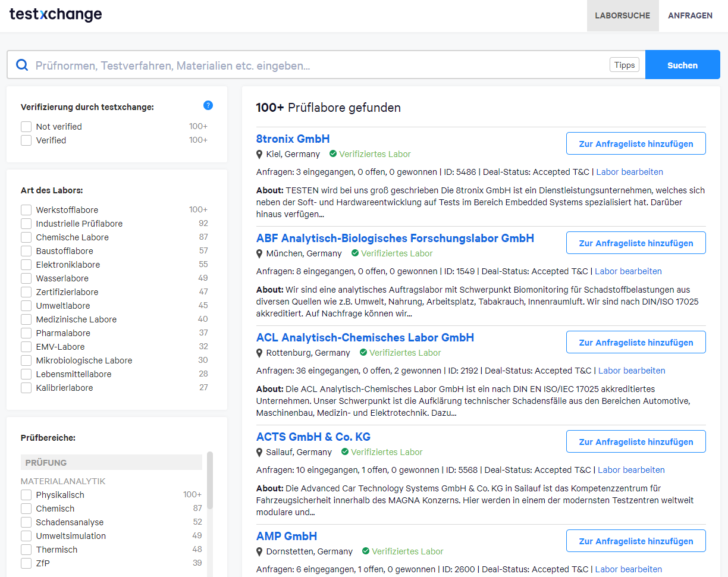Toggle the ZfP checkbox
The image size is (728, 577).
26,563
